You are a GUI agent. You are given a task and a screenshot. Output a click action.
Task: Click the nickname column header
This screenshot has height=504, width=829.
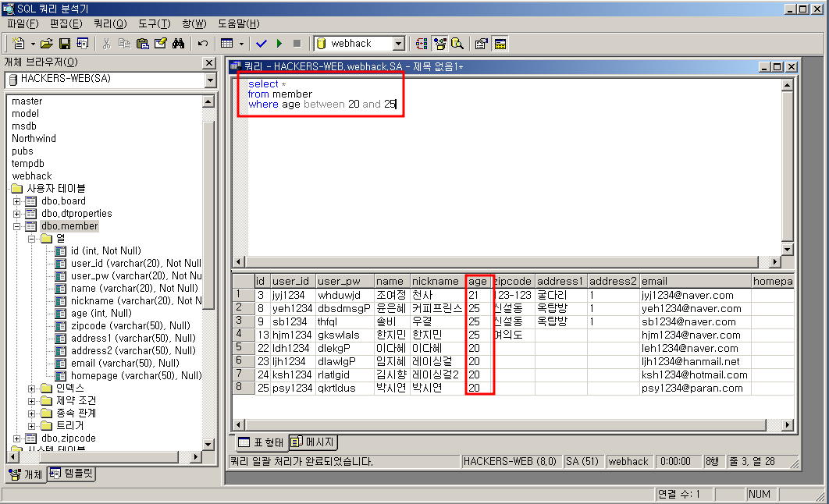[x=437, y=282]
